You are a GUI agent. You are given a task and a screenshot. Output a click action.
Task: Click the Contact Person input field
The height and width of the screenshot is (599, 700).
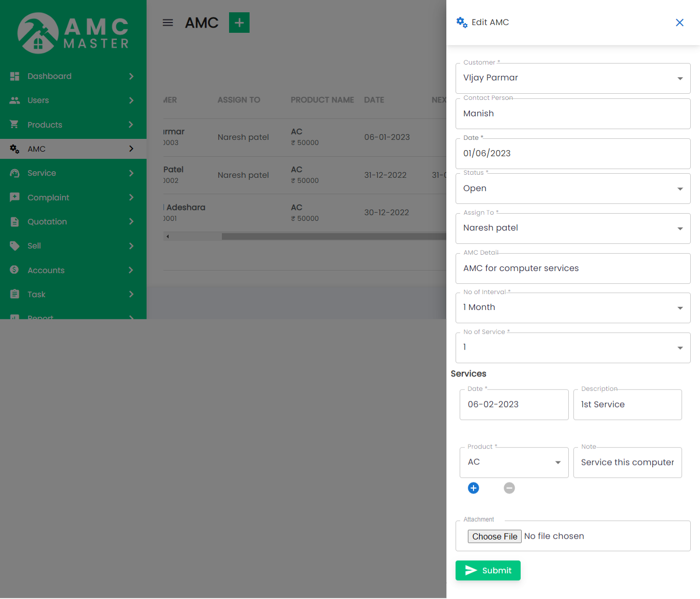[x=572, y=114]
